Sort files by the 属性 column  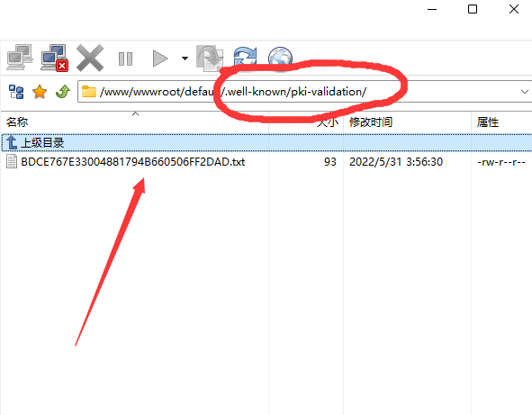[501, 122]
